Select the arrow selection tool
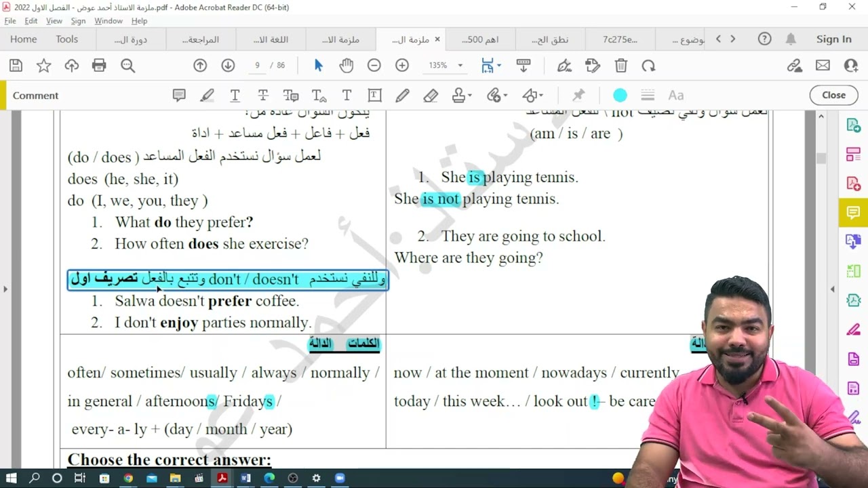 tap(319, 66)
